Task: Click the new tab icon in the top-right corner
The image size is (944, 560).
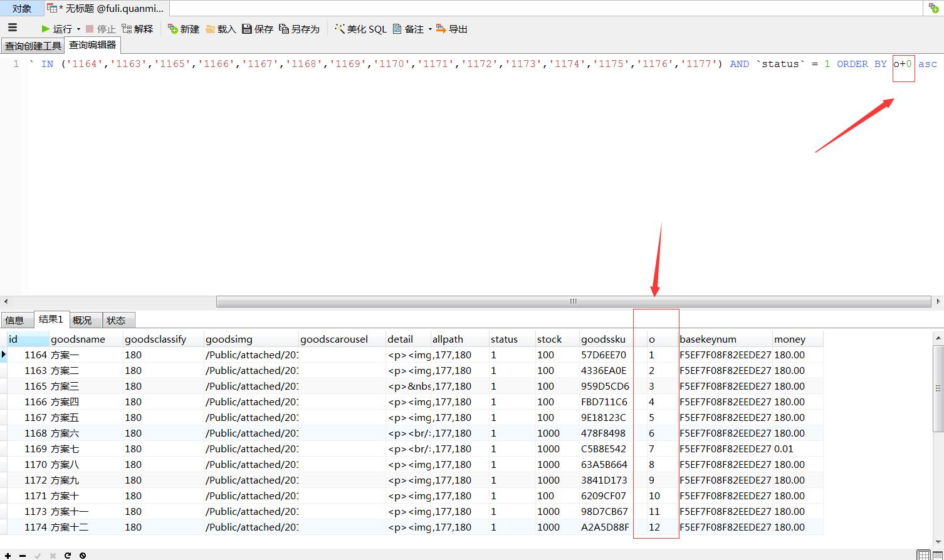Action: click(933, 8)
